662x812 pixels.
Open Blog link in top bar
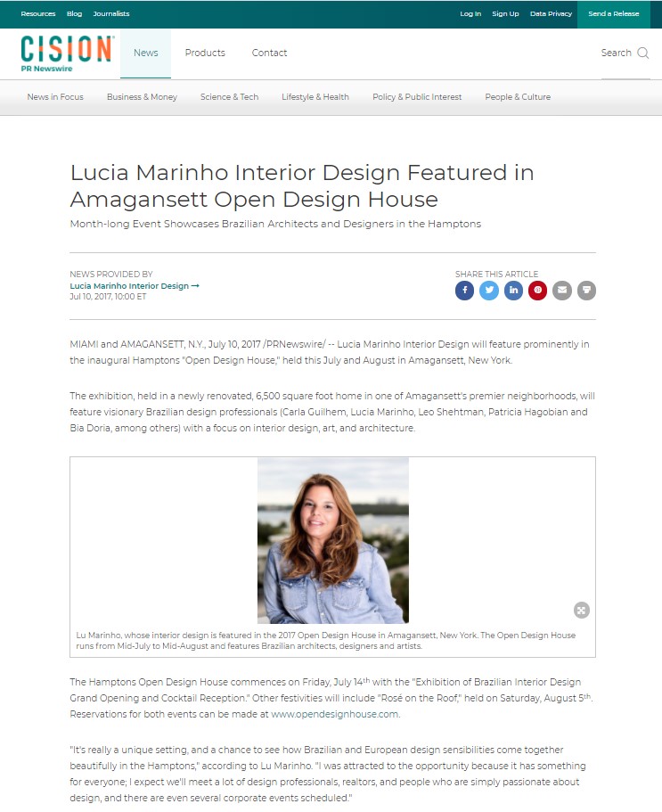[x=75, y=14]
